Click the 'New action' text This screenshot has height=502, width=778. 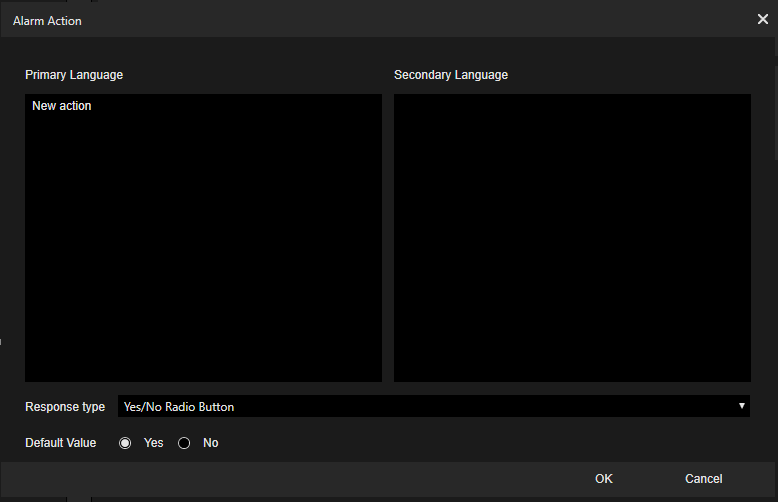[62, 106]
